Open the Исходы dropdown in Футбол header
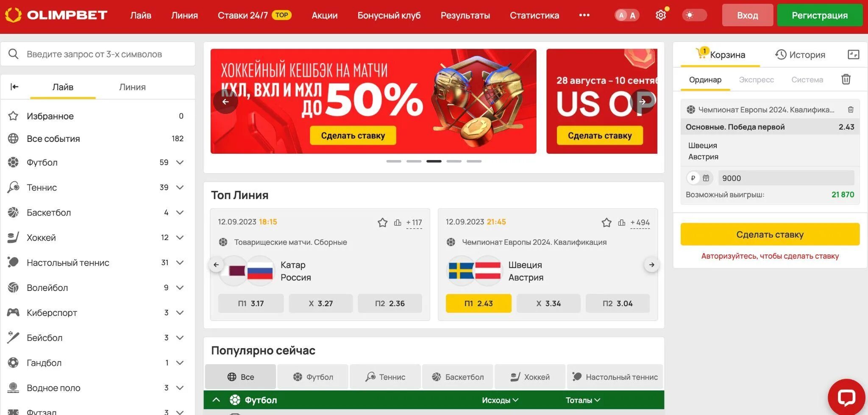 coord(500,400)
